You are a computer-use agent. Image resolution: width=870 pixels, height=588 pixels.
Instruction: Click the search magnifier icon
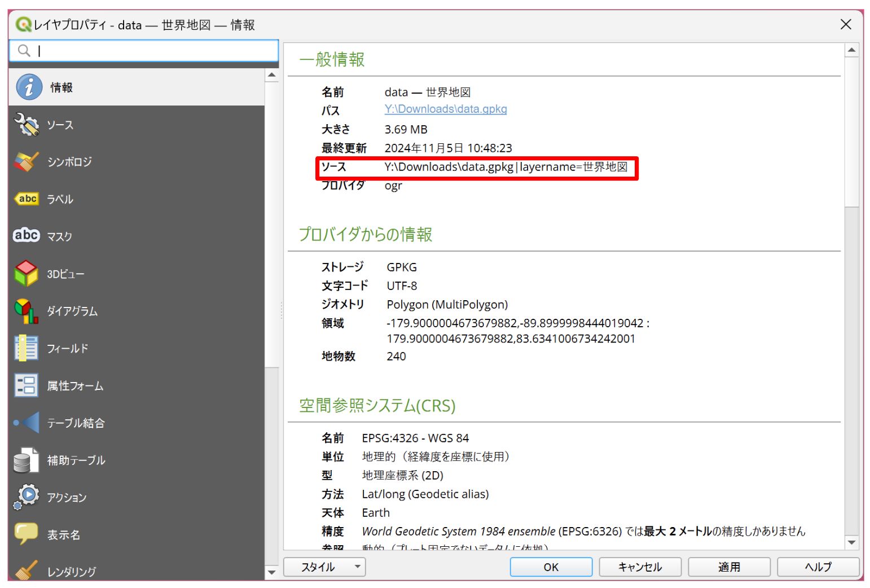(24, 51)
